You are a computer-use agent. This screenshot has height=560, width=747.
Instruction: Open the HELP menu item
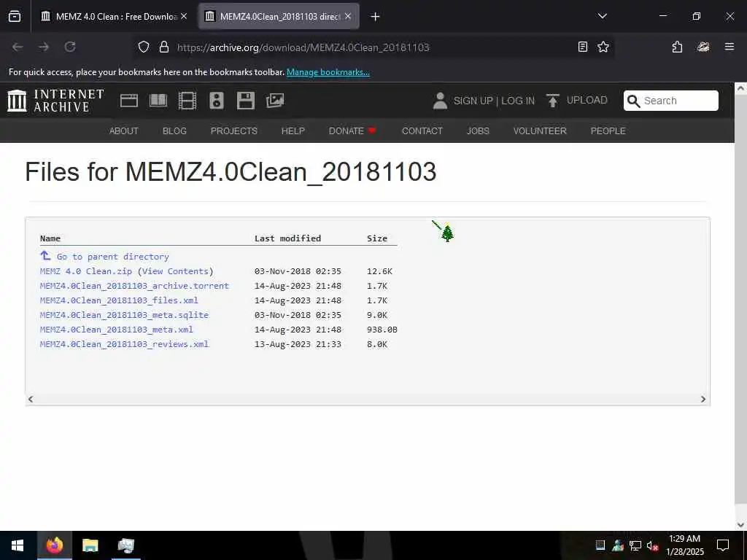click(x=293, y=131)
